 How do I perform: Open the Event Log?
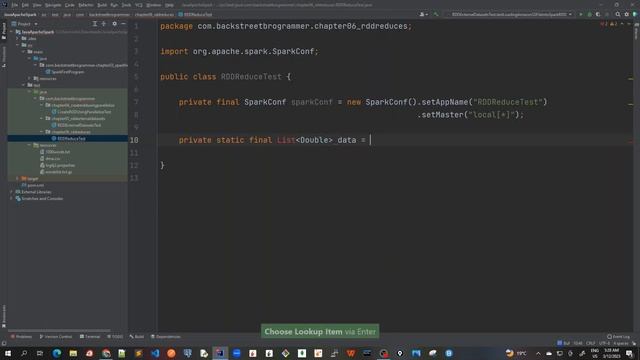pyautogui.click(x=619, y=337)
